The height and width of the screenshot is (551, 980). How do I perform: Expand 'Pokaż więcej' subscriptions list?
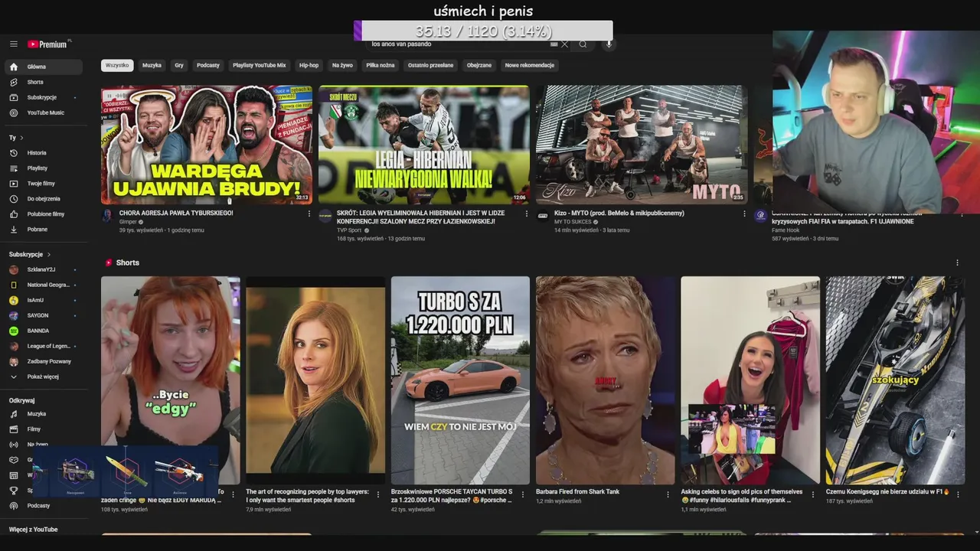(44, 377)
